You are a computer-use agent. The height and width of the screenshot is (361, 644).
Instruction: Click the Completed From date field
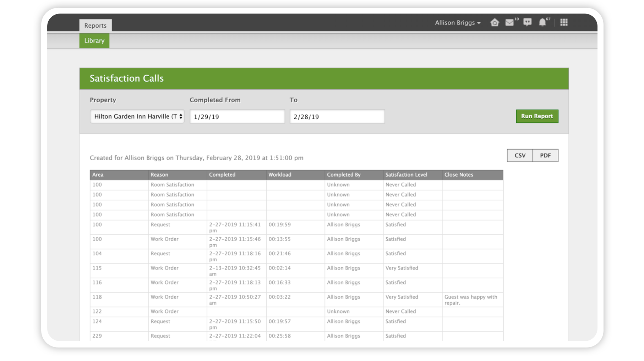coord(237,116)
